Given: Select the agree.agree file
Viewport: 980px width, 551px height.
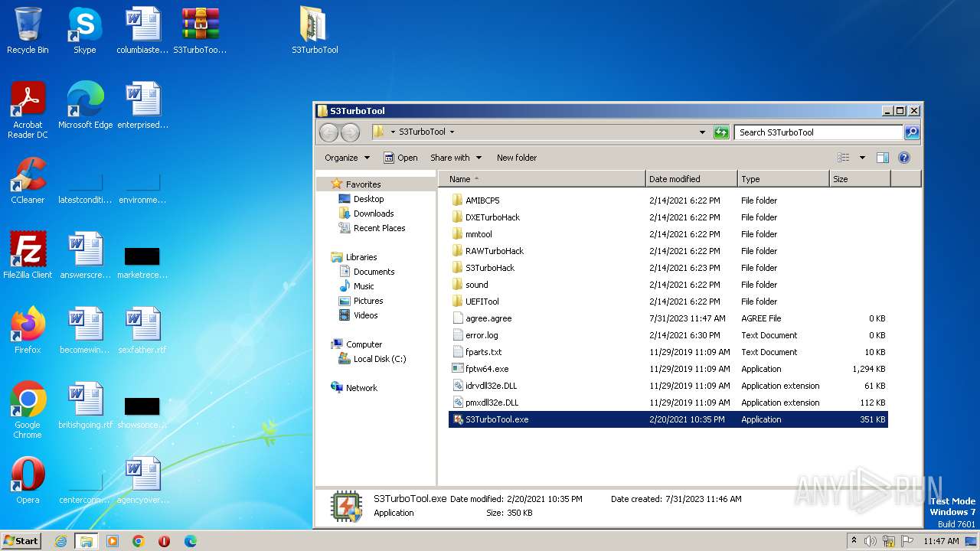Looking at the screenshot, I should tap(668, 318).
